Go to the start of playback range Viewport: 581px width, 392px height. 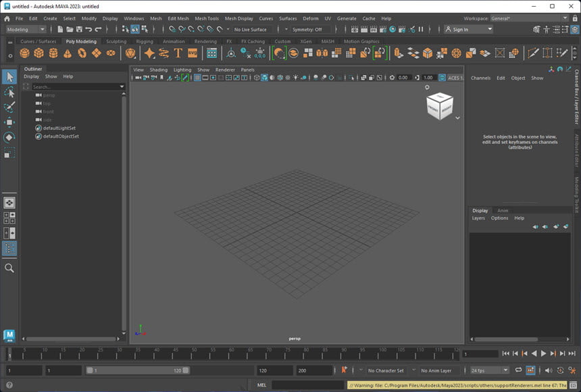[x=505, y=353]
